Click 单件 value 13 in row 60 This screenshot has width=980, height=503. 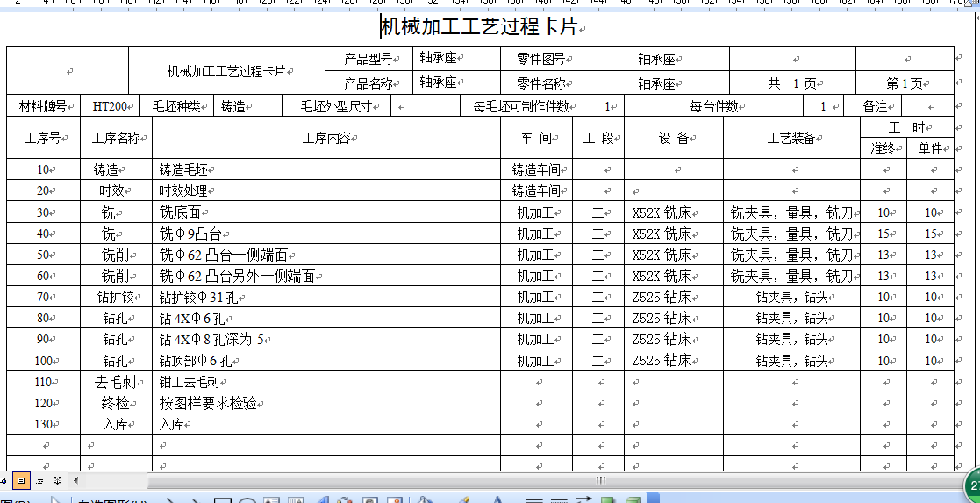click(931, 276)
